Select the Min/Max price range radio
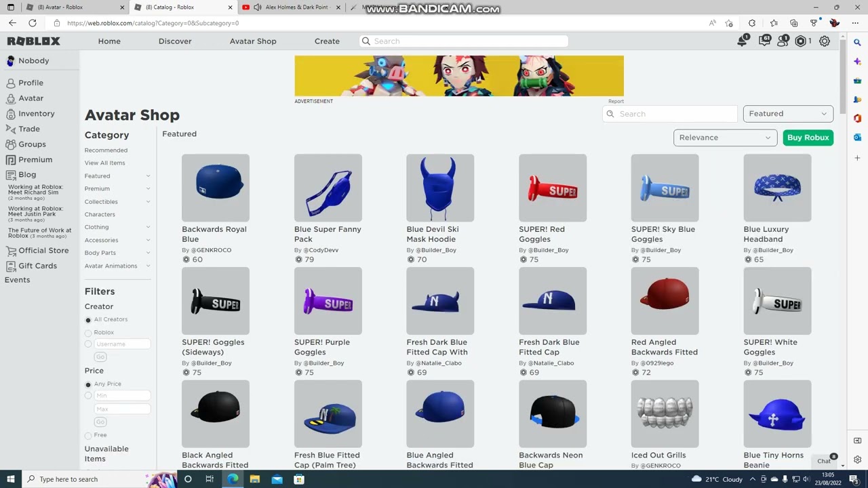 88,396
